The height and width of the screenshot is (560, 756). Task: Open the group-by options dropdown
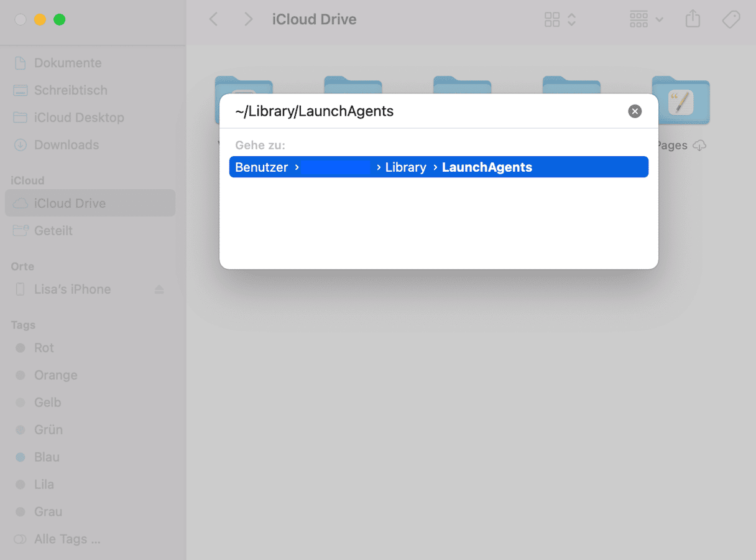(647, 20)
